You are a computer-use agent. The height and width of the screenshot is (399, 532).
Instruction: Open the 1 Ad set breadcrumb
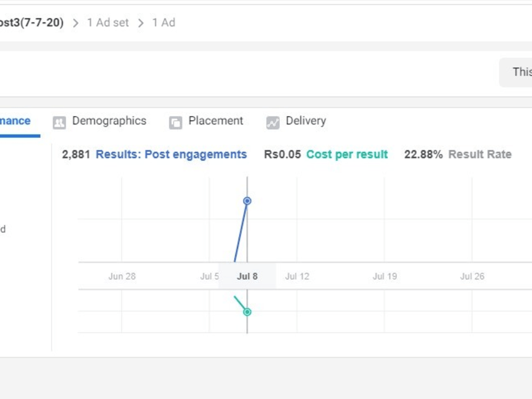tap(108, 23)
